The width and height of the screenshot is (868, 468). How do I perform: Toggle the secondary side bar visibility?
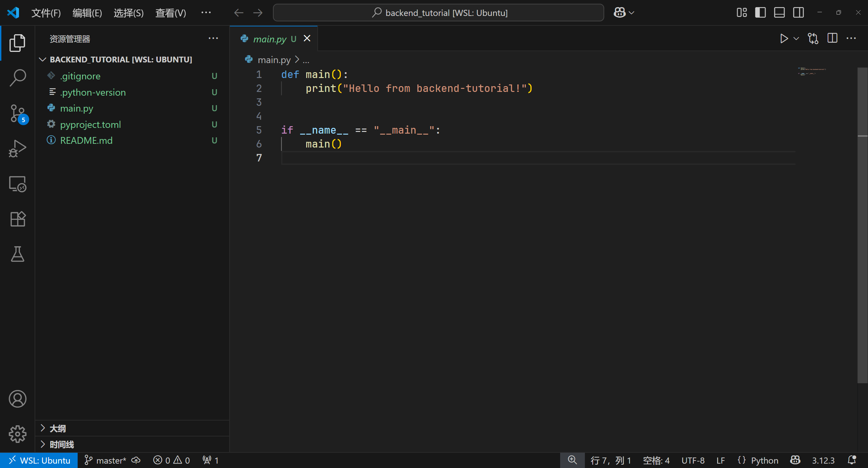pos(798,13)
